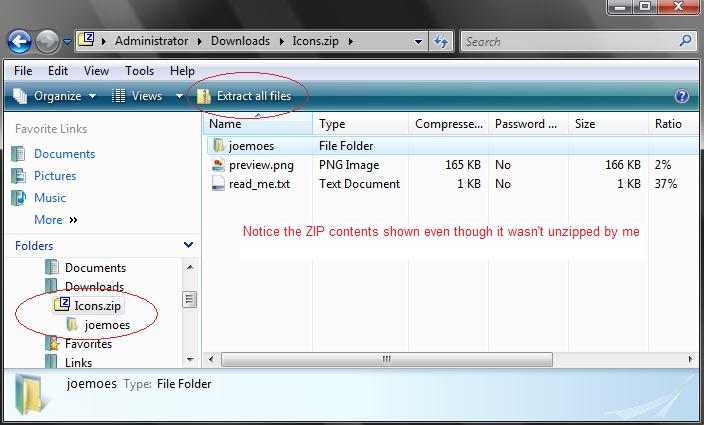Select Icons.zip in the Folders tree

97,306
